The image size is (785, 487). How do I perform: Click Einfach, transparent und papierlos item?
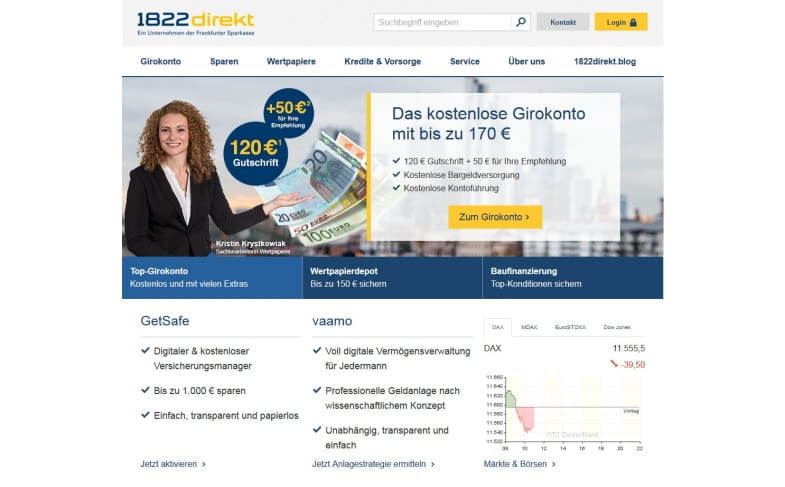(226, 416)
